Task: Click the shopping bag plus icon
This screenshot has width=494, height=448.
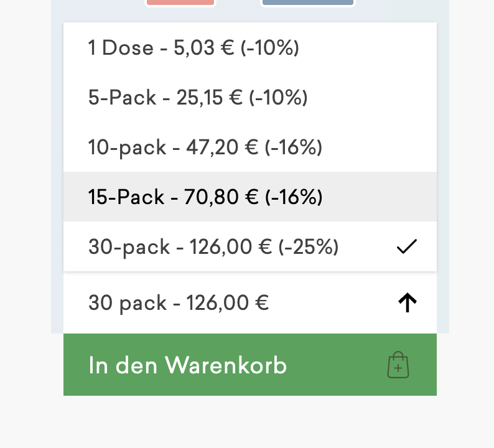Action: click(x=398, y=365)
